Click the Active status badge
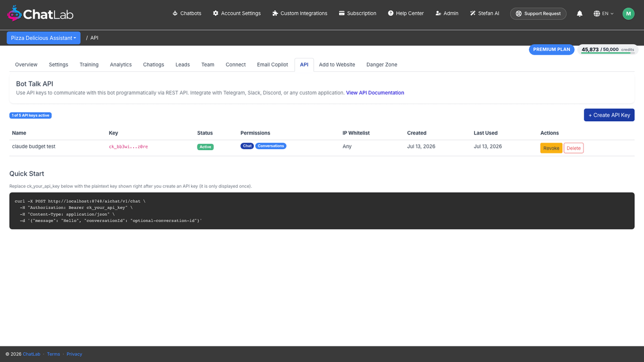 click(206, 146)
